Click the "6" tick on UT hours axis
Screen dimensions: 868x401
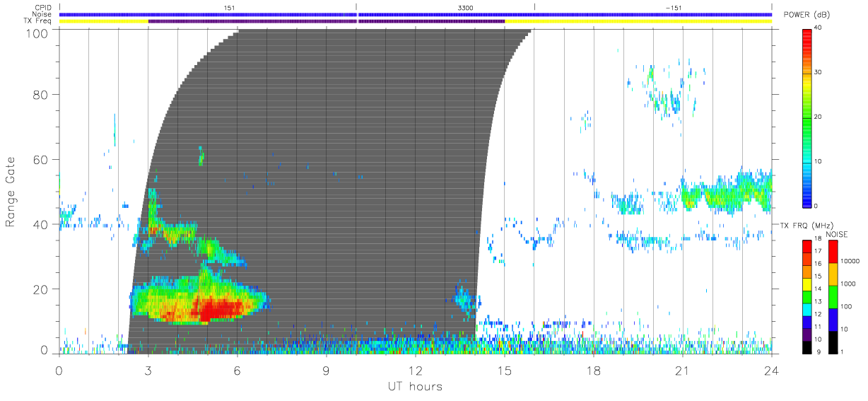tap(237, 370)
